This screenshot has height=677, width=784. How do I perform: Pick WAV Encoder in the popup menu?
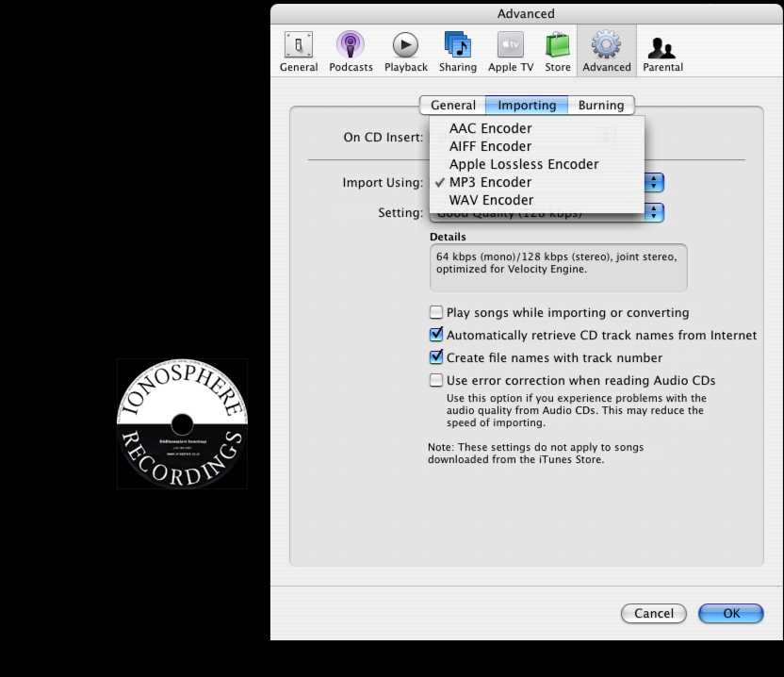coord(491,200)
